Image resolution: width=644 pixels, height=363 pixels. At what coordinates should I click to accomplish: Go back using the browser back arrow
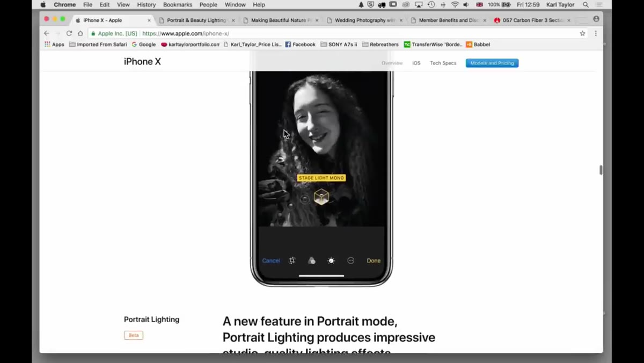[47, 33]
